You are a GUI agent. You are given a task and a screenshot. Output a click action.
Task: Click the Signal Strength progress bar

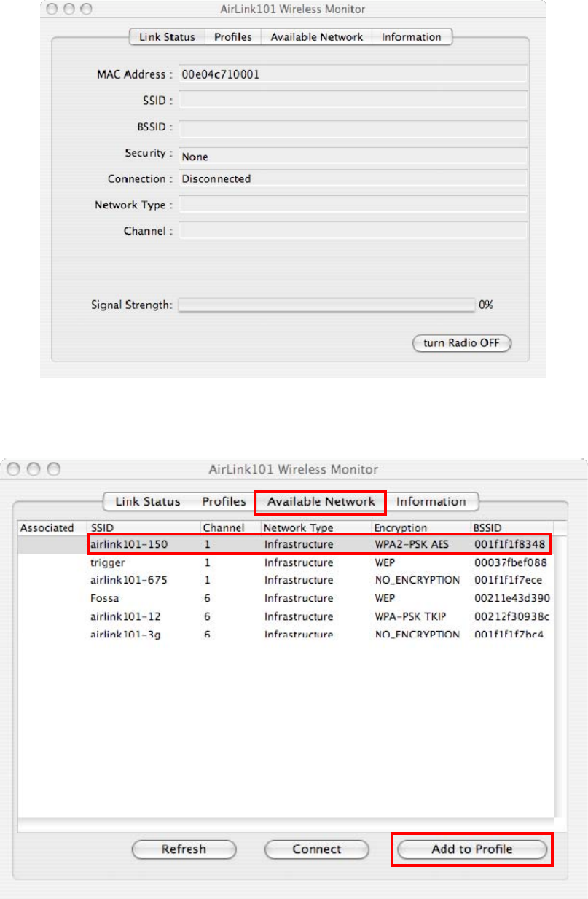point(326,305)
